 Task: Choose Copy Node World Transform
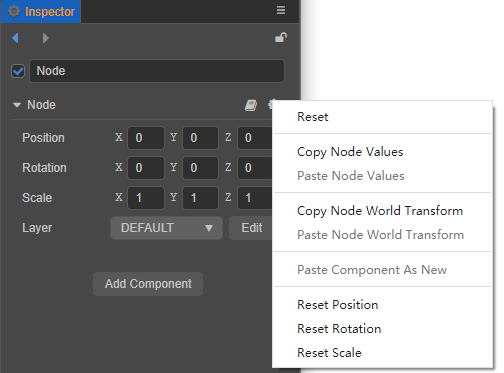(x=382, y=211)
